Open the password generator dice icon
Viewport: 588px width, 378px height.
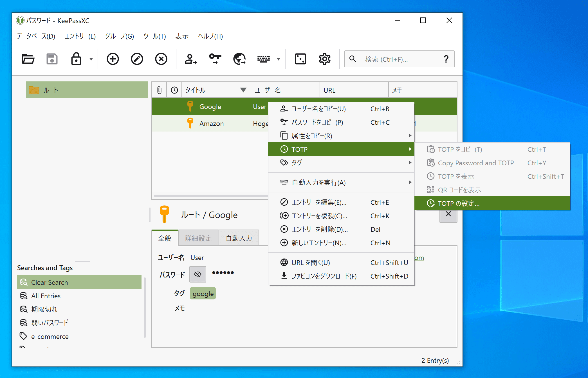(x=300, y=59)
